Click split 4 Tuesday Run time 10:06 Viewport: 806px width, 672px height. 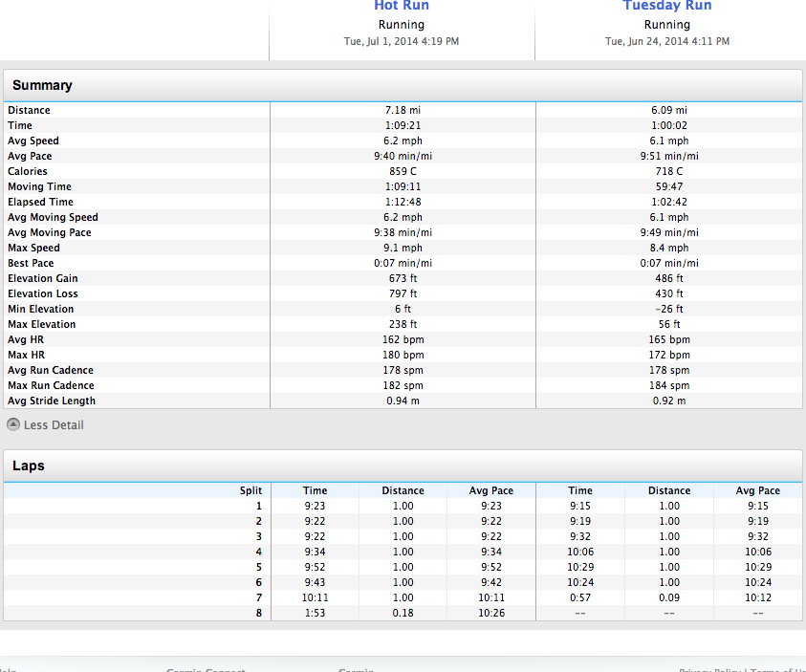tap(579, 552)
